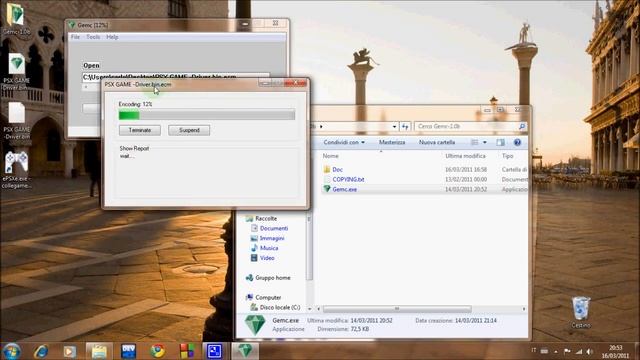This screenshot has width=640, height=360.
Task: Open Explorer help question mark icon
Action: coord(517,142)
